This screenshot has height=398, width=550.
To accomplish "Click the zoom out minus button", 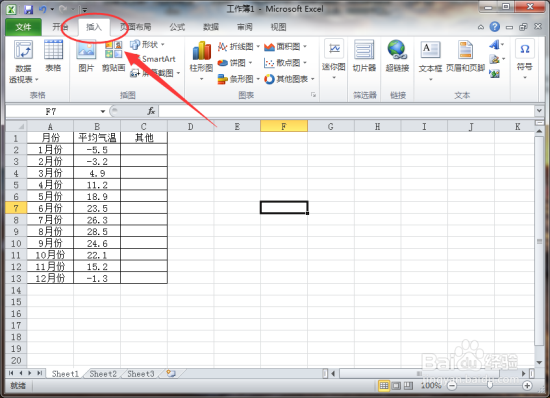I will click(452, 386).
